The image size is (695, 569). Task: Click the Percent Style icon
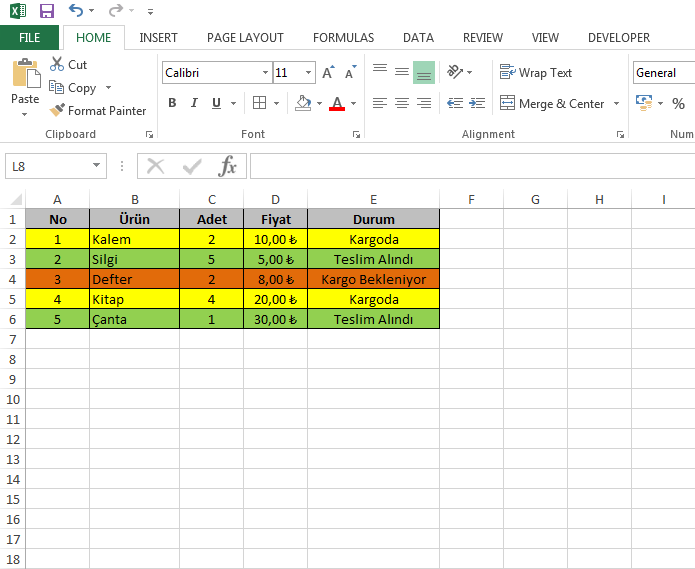click(678, 103)
